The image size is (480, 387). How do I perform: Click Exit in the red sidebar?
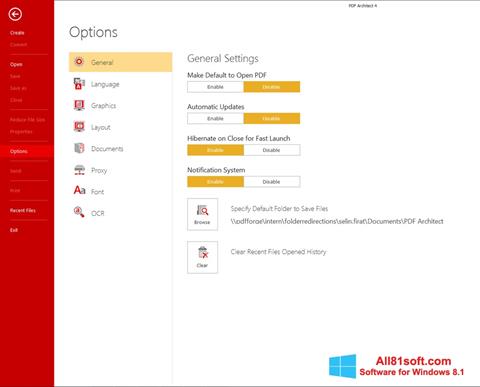(x=14, y=230)
